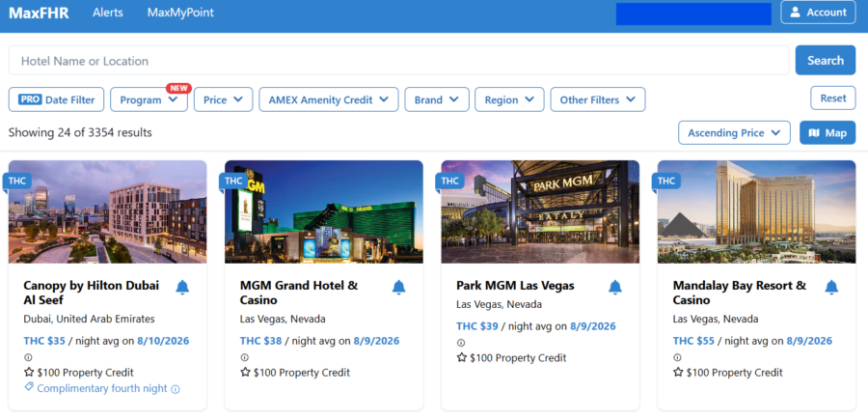Click the THC $39 price text

click(477, 326)
